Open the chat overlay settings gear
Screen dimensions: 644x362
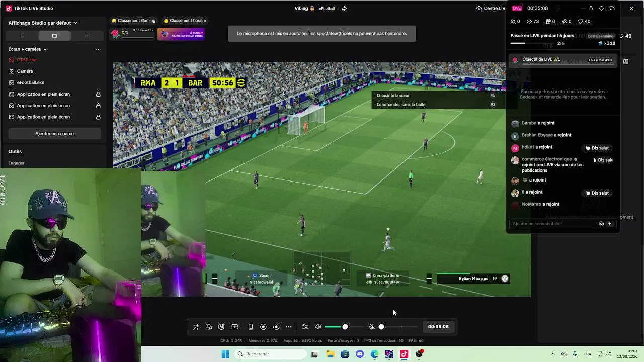(601, 9)
